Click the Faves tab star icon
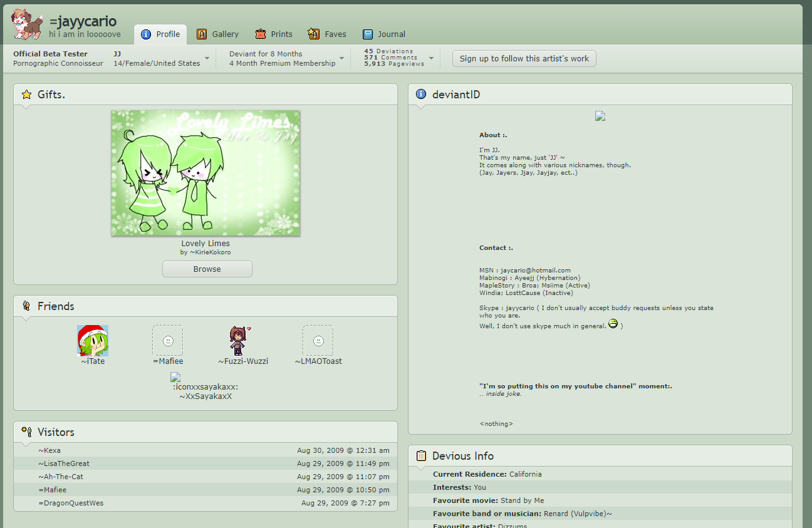 tap(315, 34)
